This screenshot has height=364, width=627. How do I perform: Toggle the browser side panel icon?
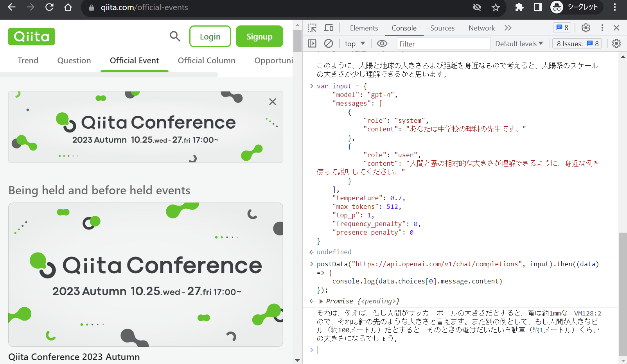pos(538,7)
